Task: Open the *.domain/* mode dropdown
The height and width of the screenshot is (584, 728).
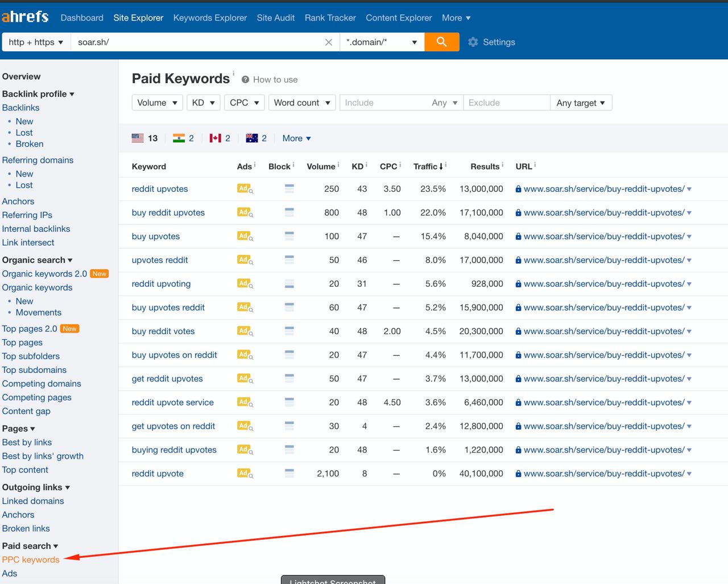Action: 382,42
